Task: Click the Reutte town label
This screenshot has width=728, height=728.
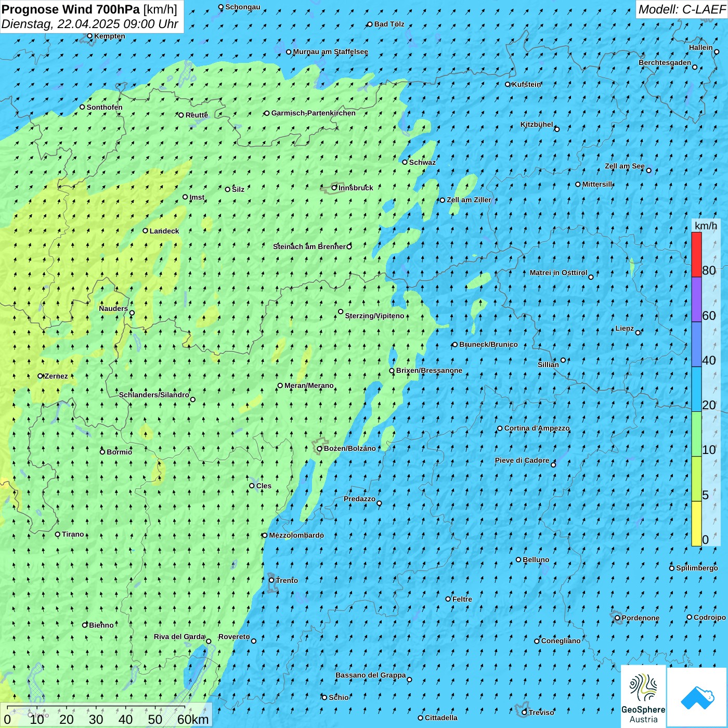Action: pos(197,115)
